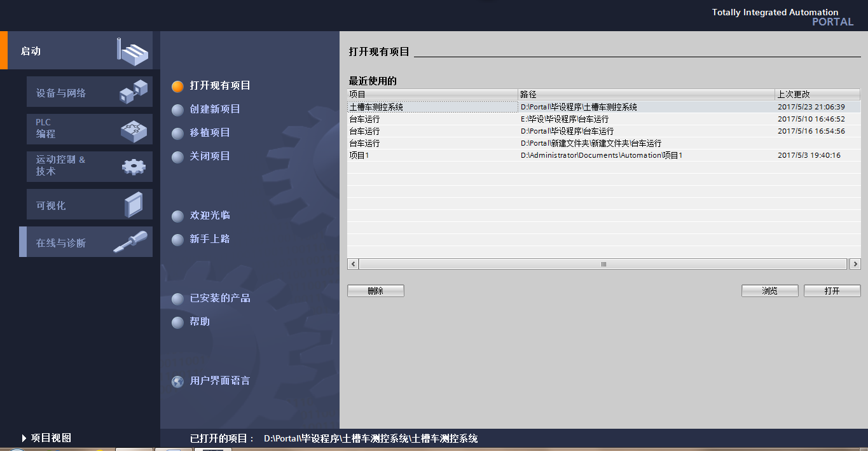Open the 在线与诊断 portal
Screen dimensions: 868x451
[x=86, y=242]
